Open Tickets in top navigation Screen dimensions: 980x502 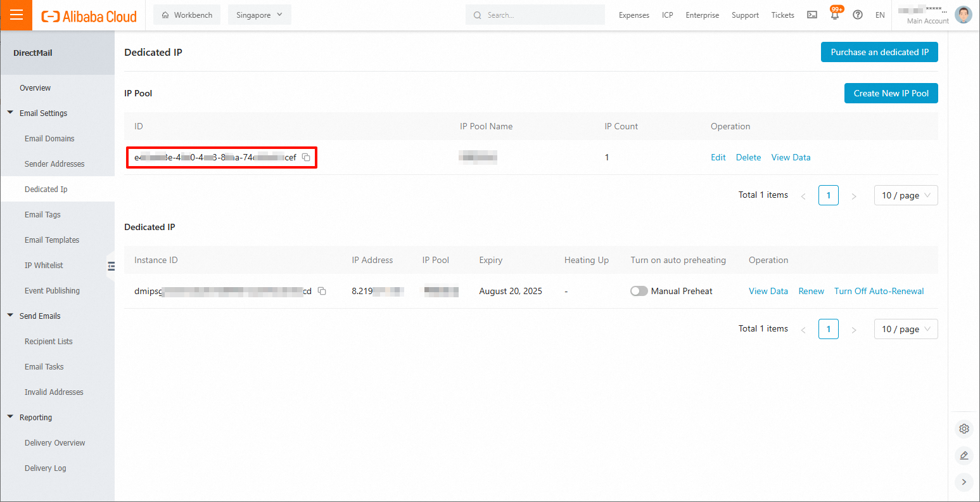click(x=782, y=15)
